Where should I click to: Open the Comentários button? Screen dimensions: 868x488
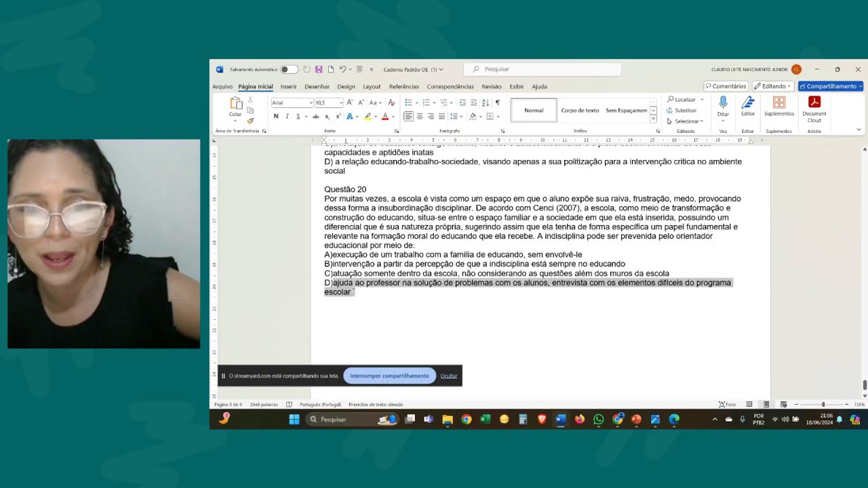[x=726, y=86]
